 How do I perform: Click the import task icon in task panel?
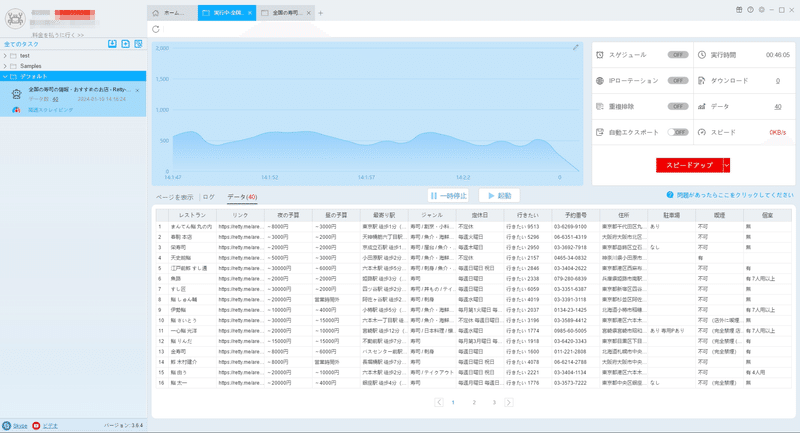click(112, 44)
